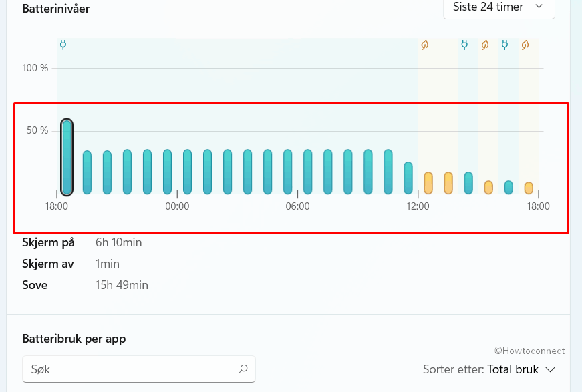
Task: Select the last orange bar near right 18:00
Action: 529,188
